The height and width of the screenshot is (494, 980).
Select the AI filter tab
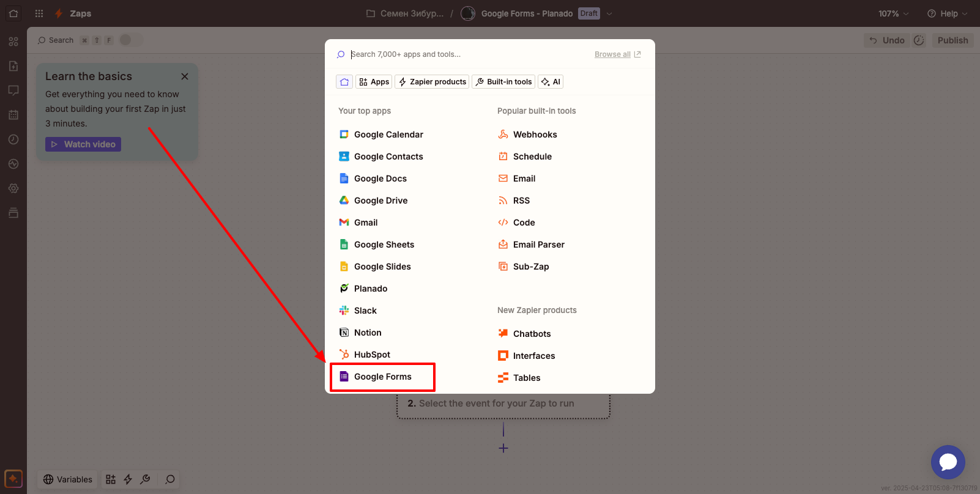tap(551, 82)
